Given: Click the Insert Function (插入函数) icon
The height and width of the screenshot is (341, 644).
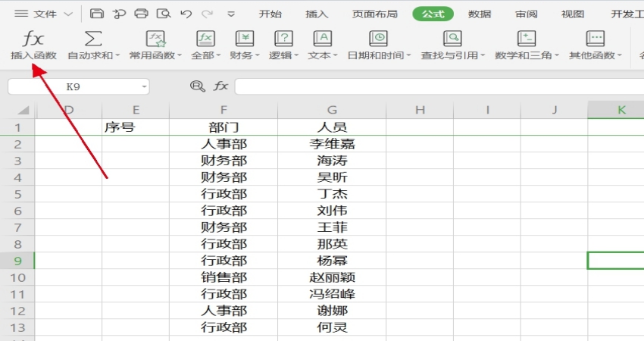Looking at the screenshot, I should (33, 39).
